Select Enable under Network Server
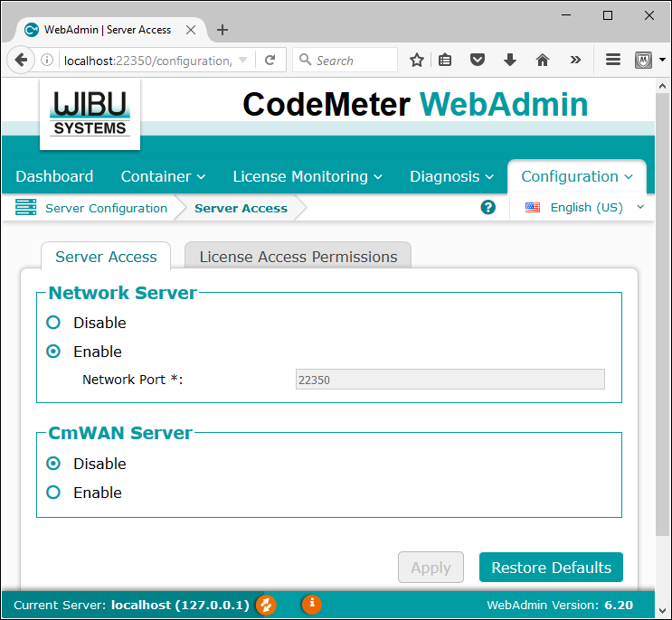Viewport: 672px width, 620px height. (x=53, y=352)
